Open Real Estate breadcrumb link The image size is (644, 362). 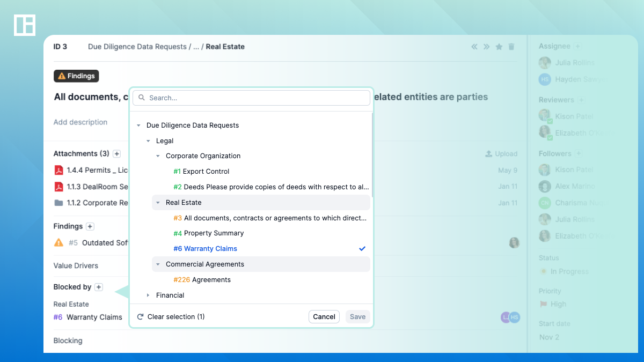coord(225,47)
